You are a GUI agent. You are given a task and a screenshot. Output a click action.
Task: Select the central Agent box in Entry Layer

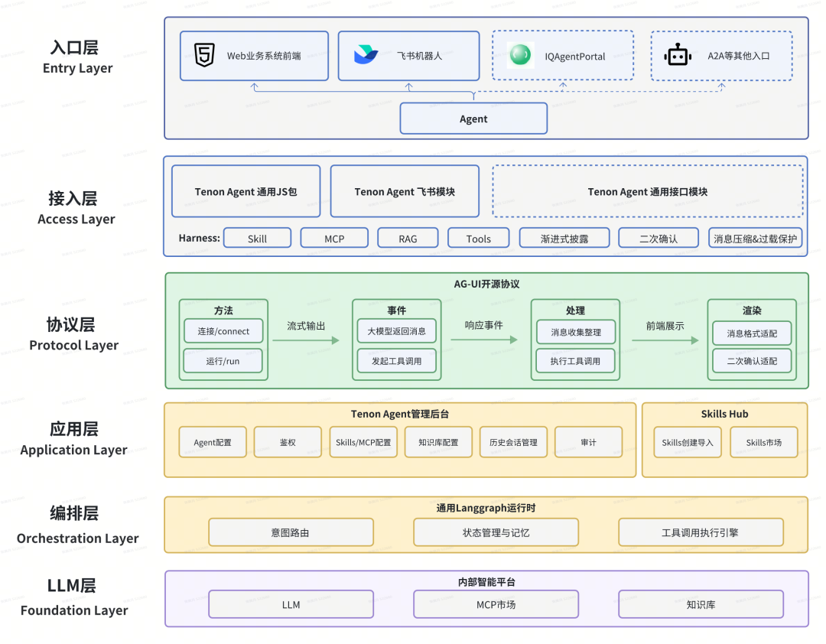click(x=473, y=119)
